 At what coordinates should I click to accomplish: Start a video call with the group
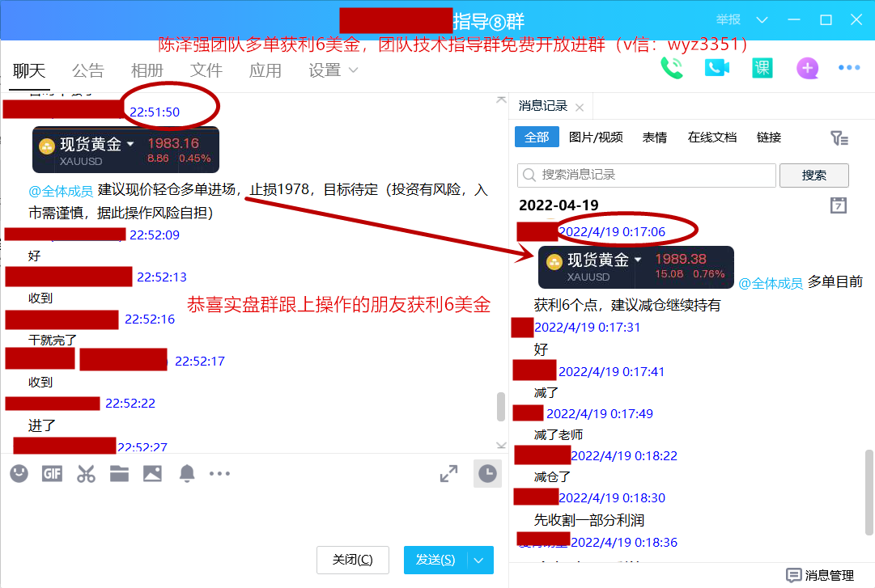716,68
